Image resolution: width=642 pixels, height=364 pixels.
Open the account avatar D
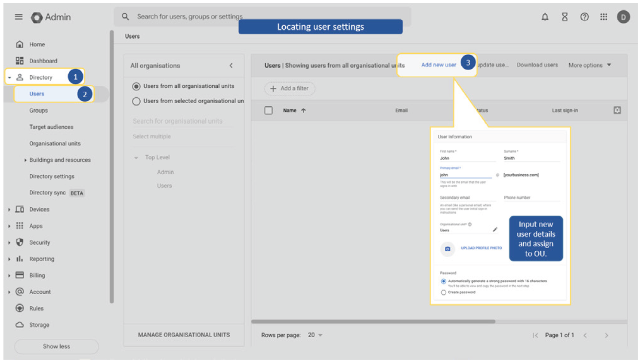point(623,17)
